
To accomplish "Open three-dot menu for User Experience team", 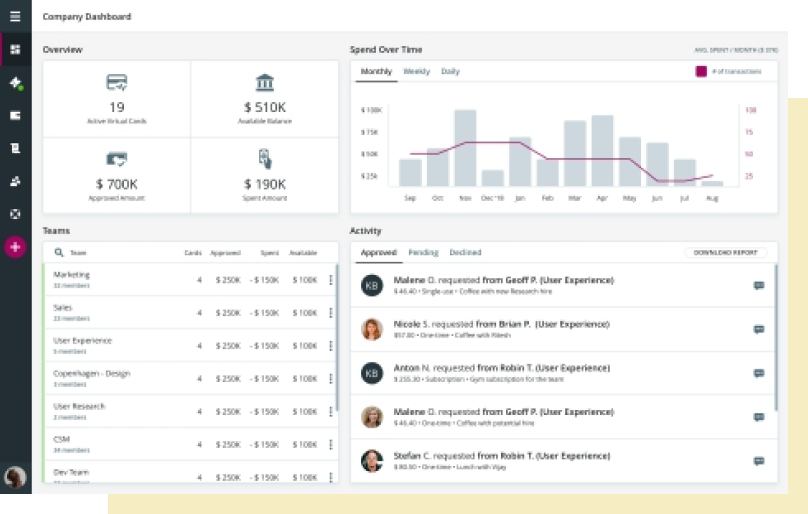I will (330, 345).
